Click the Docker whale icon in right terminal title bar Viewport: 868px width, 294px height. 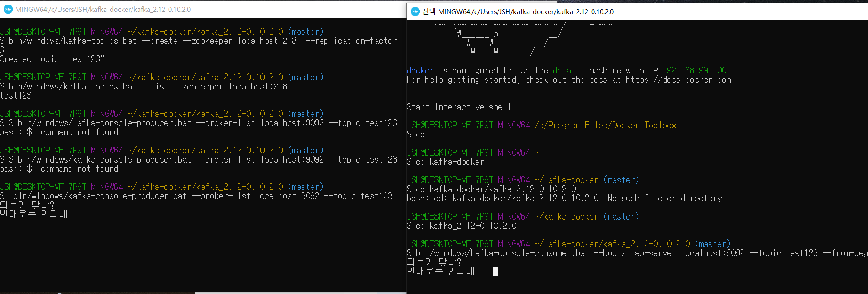pyautogui.click(x=415, y=11)
